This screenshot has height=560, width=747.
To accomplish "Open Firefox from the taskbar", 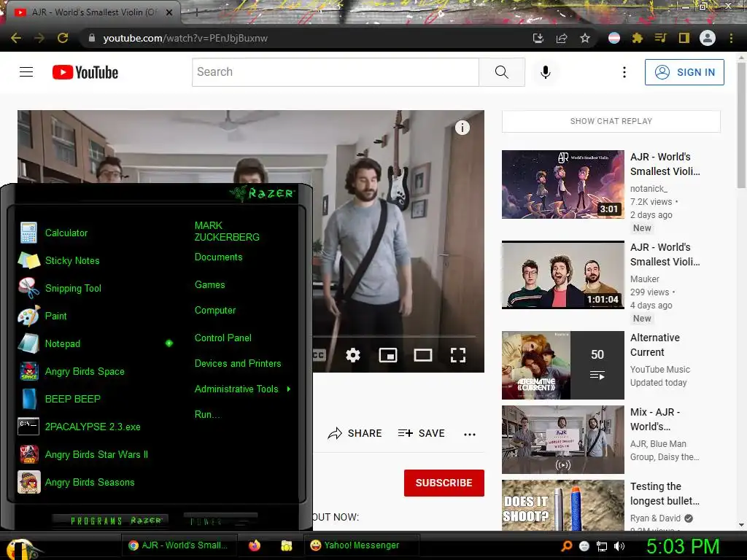I will coord(255,545).
